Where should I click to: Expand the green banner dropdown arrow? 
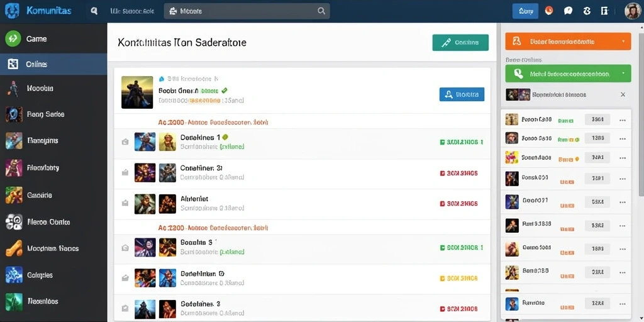tap(623, 74)
